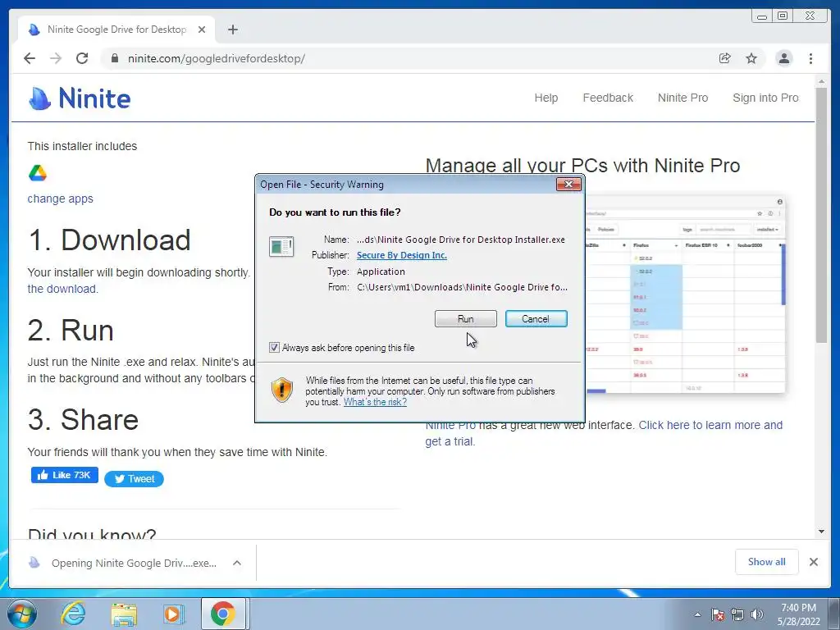The image size is (840, 630).
Task: Open Ninite Pro in header navigation
Action: (x=682, y=98)
